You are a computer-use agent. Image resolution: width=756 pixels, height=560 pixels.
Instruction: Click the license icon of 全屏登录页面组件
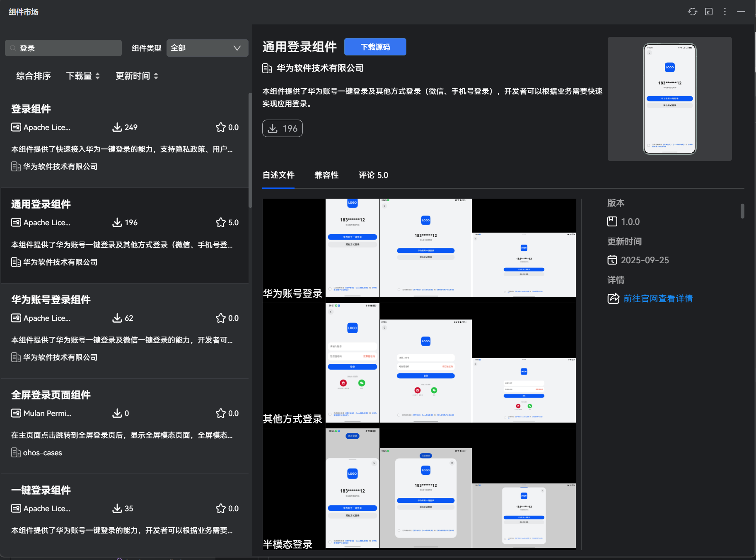[16, 413]
